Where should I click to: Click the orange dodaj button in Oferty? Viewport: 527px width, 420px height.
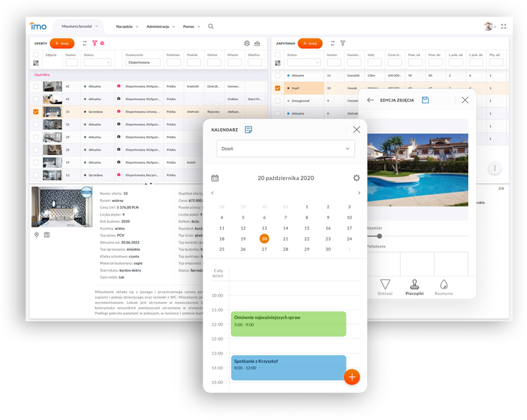click(62, 44)
